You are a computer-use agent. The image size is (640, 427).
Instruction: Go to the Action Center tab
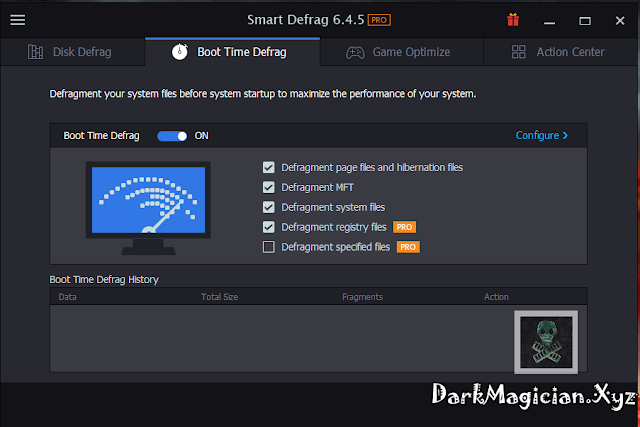pyautogui.click(x=560, y=52)
